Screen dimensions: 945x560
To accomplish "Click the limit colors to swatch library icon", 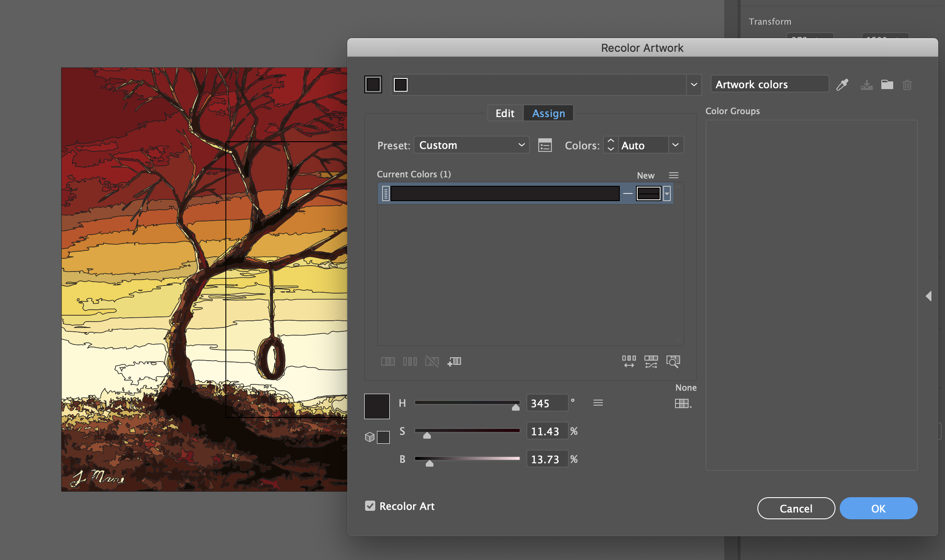I will click(x=683, y=404).
